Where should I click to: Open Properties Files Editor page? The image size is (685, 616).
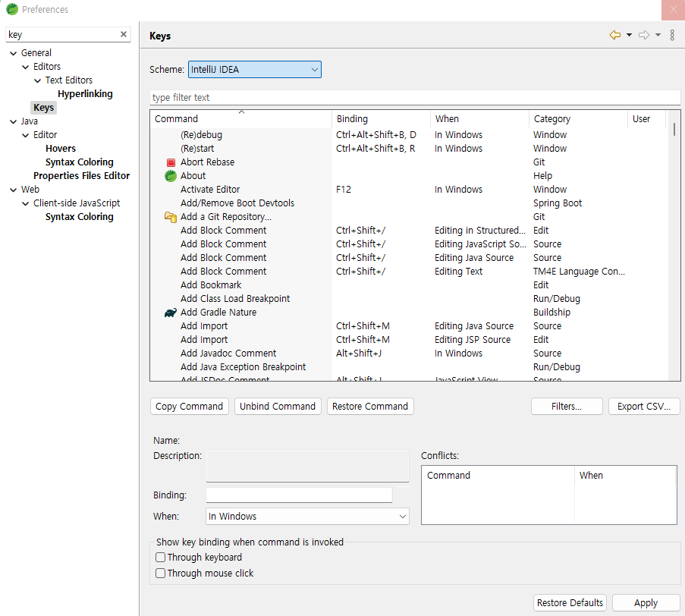82,176
